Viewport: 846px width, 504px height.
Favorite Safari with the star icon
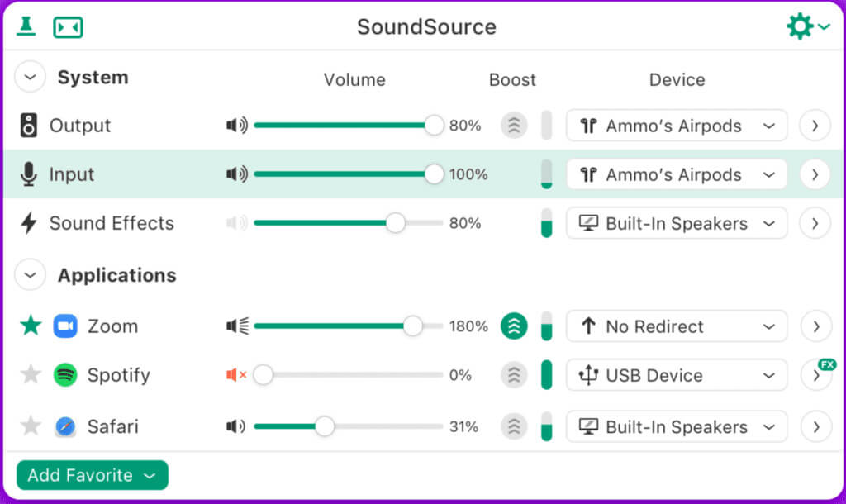tap(31, 426)
